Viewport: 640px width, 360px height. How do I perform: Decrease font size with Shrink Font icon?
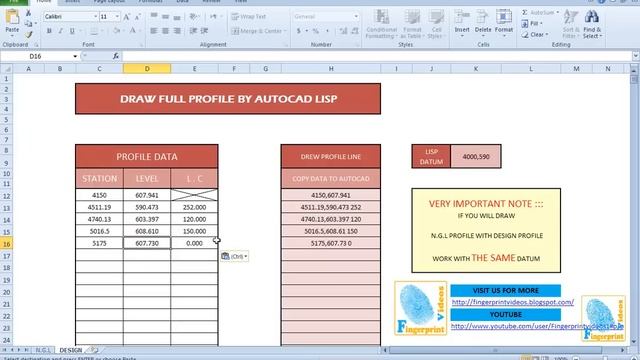pyautogui.click(x=138, y=17)
